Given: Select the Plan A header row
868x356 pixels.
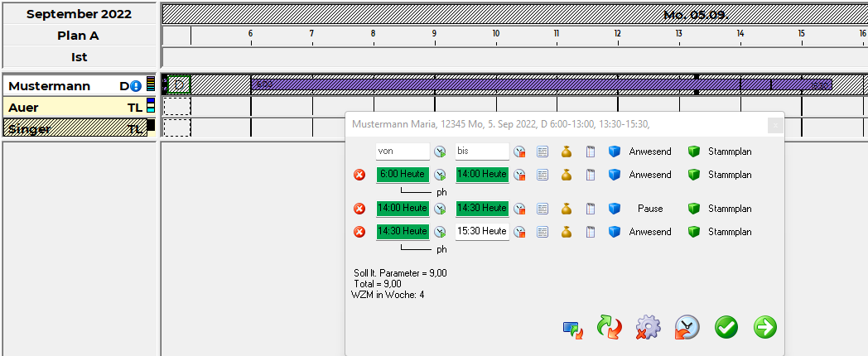Looking at the screenshot, I should (79, 36).
